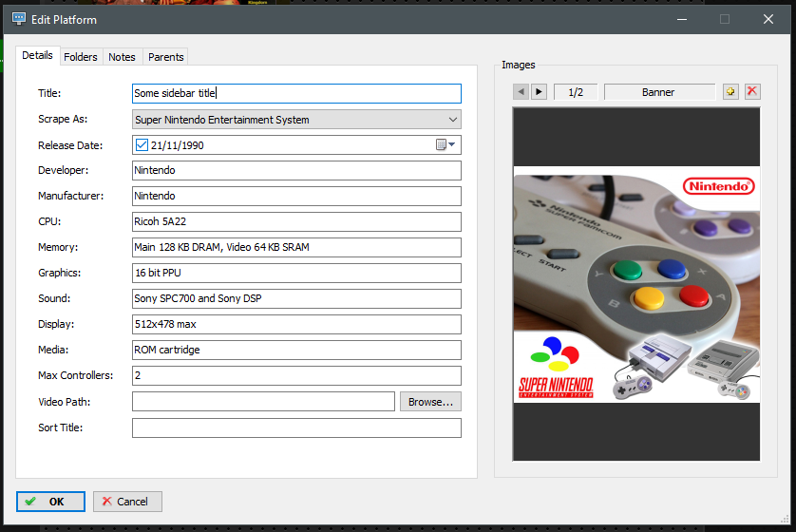Viewport: 796px width, 532px height.
Task: Click the 1/2 image counter
Action: pyautogui.click(x=576, y=92)
